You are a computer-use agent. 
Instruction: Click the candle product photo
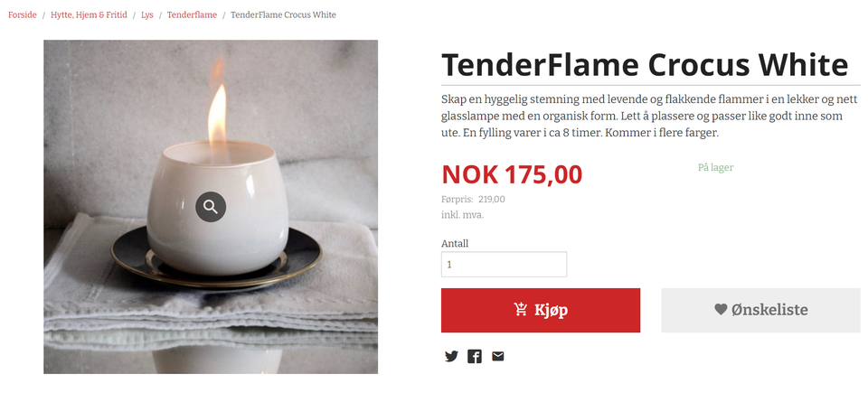211,207
